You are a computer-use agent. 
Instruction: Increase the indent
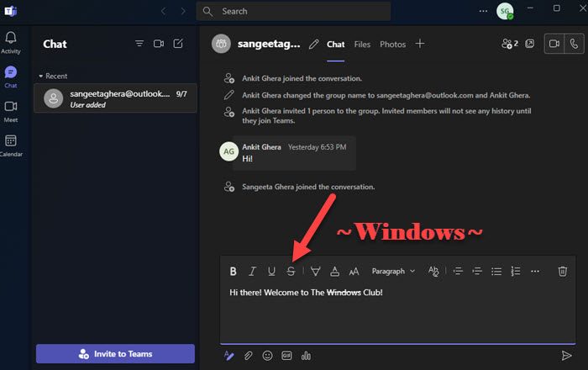point(477,271)
